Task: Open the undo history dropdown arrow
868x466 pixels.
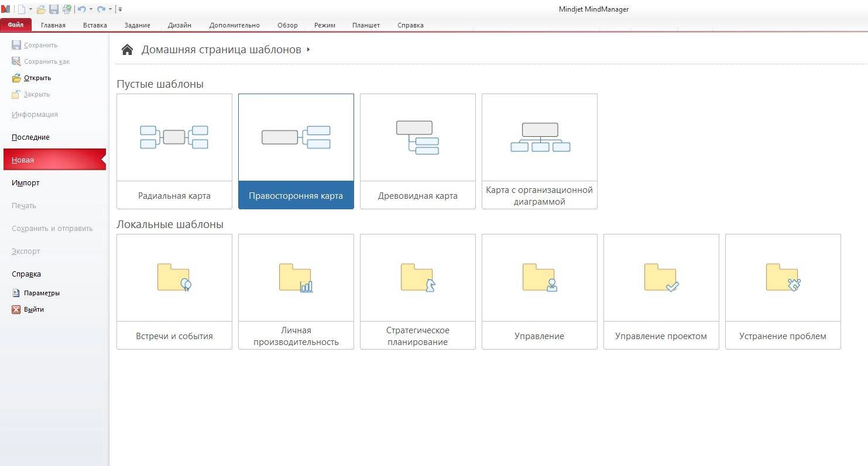Action: click(x=91, y=9)
